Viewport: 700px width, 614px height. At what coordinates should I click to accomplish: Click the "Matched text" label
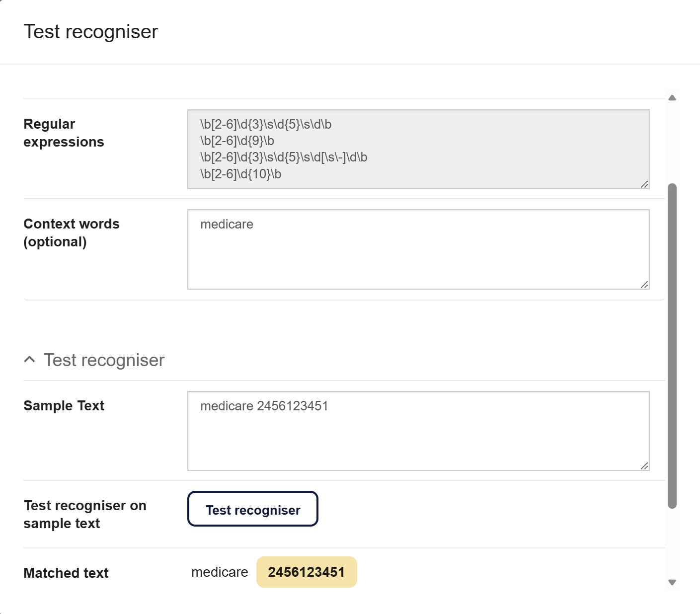coord(66,573)
